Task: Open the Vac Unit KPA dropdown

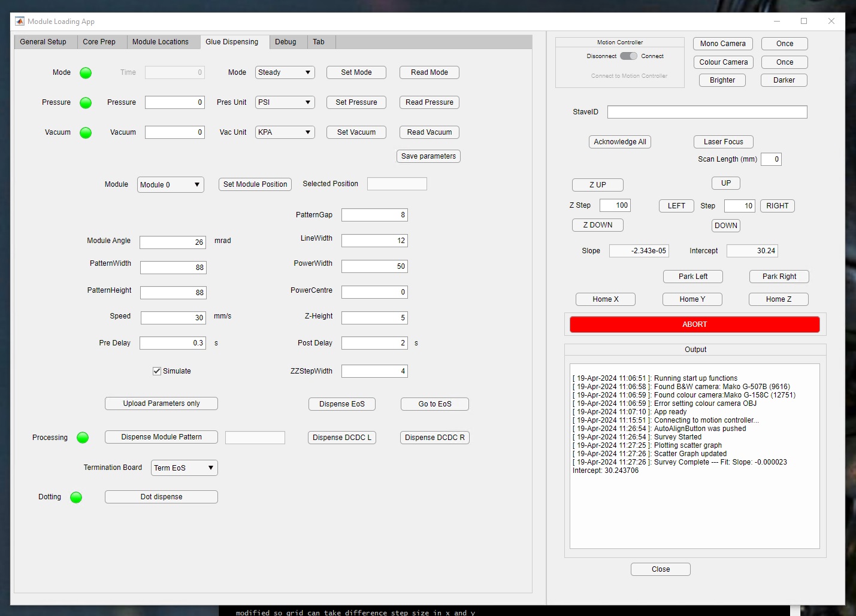Action: [x=285, y=132]
